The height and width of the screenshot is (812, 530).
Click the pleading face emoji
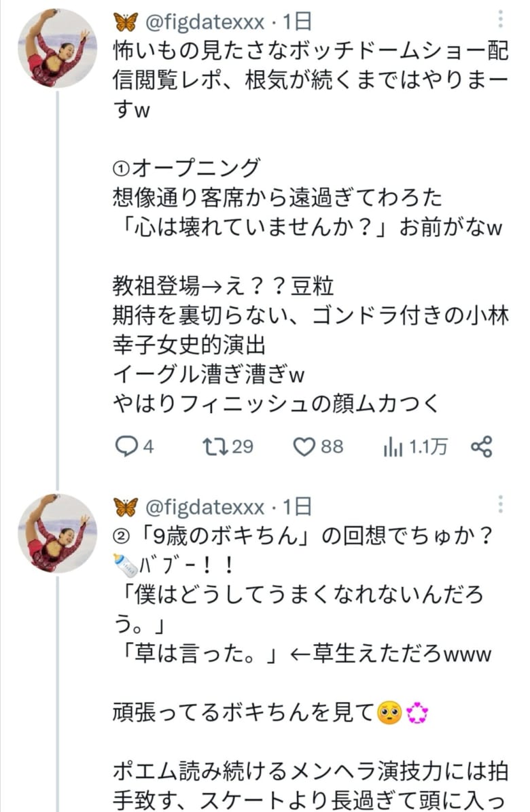tap(389, 713)
